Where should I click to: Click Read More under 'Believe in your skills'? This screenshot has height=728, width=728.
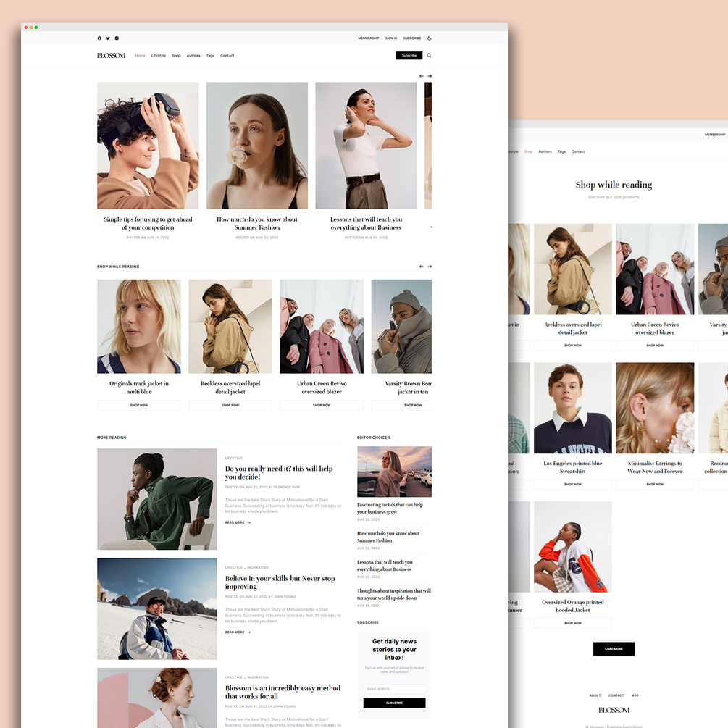pos(238,632)
